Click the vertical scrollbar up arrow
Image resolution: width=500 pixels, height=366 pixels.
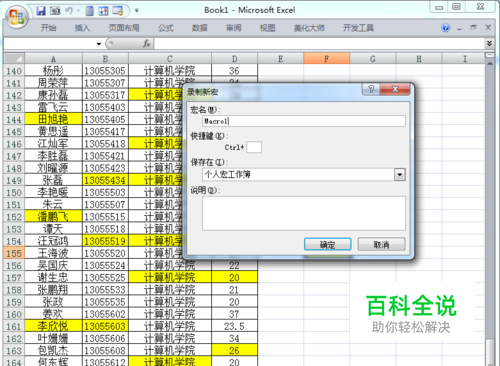coord(490,64)
